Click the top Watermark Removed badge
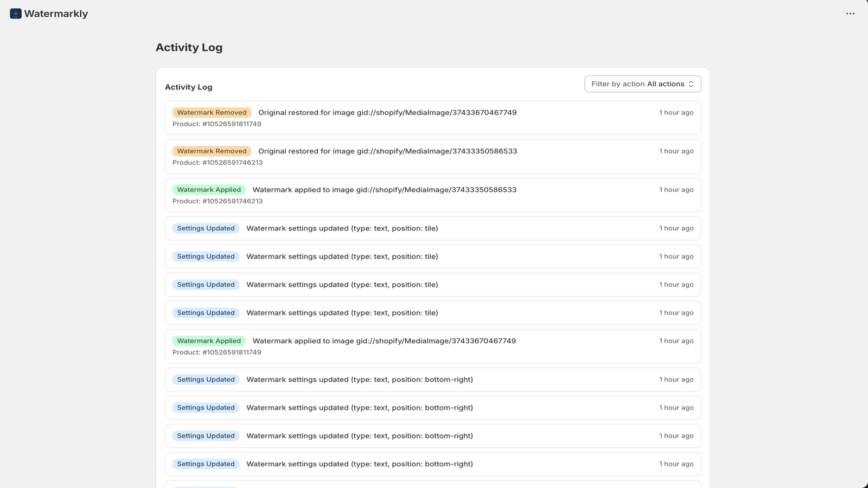The width and height of the screenshot is (868, 488). (x=212, y=113)
